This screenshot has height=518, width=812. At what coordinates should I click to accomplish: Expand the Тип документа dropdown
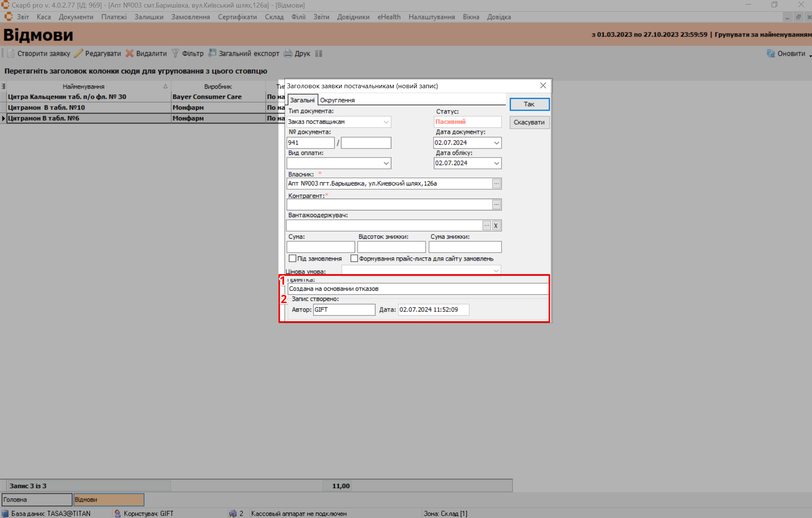click(x=386, y=122)
